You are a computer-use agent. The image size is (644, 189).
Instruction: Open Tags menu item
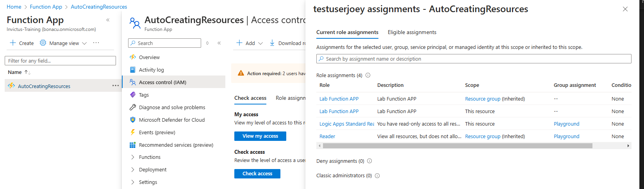point(144,95)
